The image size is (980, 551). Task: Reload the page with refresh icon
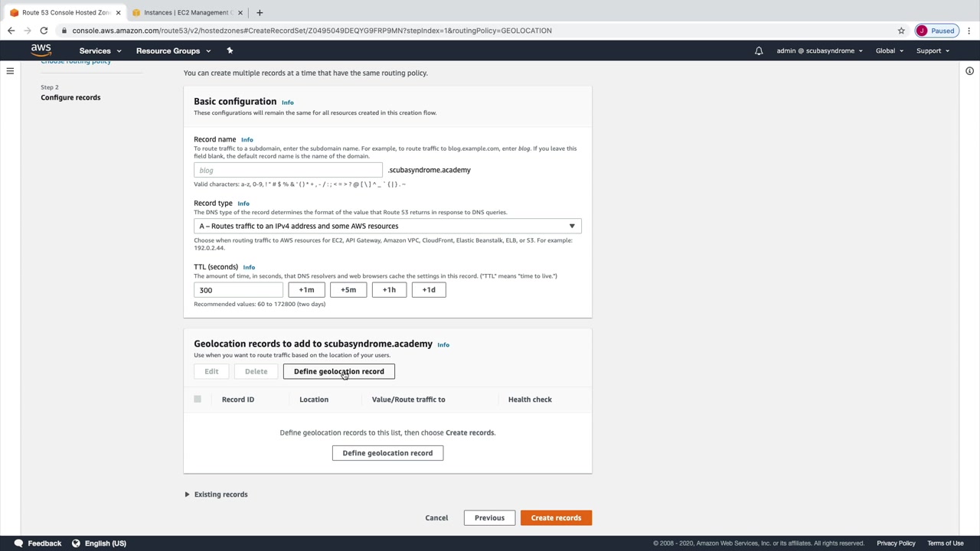coord(44,31)
